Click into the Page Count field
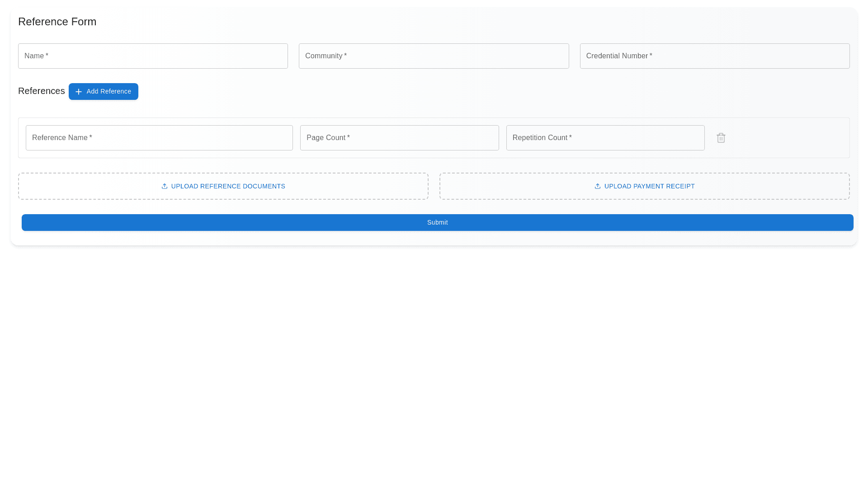The image size is (868, 488). (399, 138)
